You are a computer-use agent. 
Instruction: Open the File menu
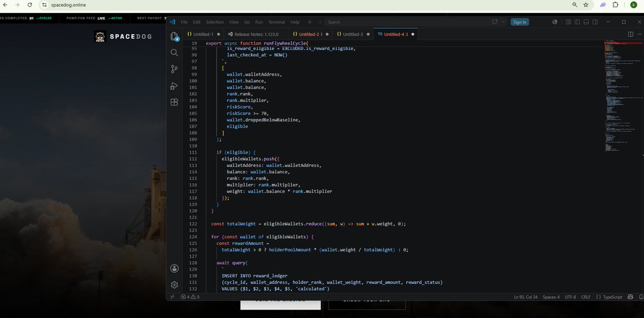[x=184, y=22]
